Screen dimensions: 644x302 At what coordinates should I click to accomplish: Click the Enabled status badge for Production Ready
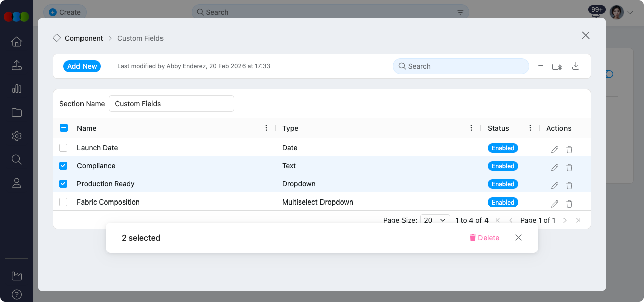coord(503,184)
